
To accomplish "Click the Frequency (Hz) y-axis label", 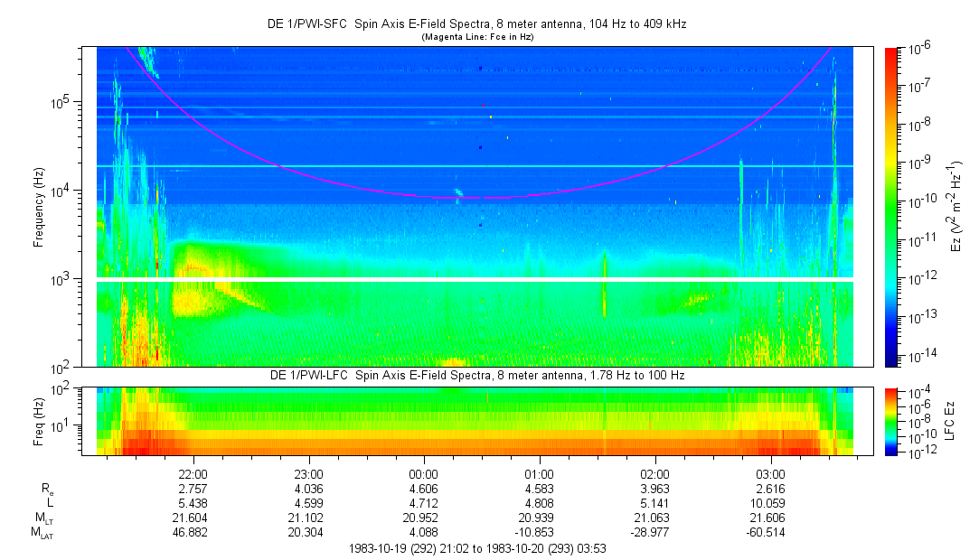I will click(x=40, y=207).
